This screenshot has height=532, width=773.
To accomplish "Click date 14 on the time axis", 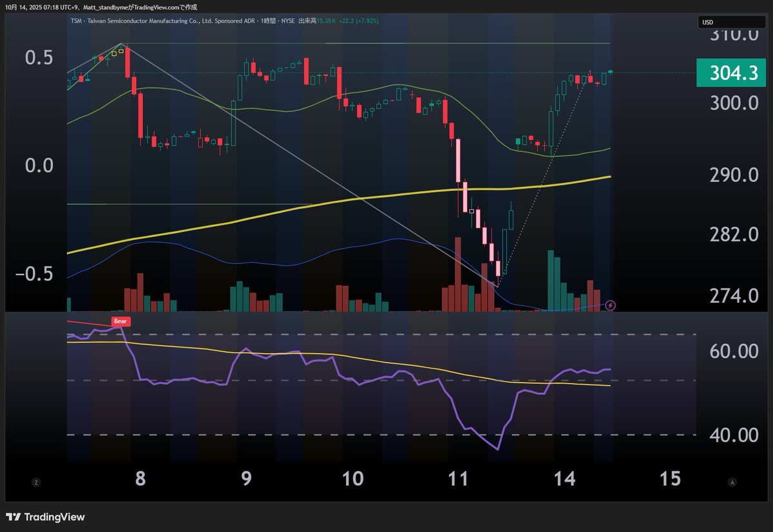I will coord(563,479).
